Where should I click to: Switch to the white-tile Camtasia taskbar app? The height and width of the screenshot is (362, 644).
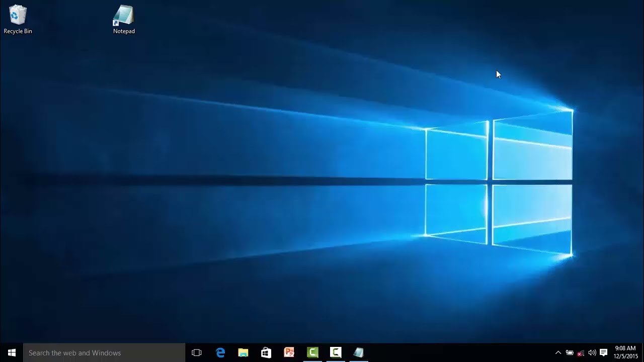click(336, 352)
